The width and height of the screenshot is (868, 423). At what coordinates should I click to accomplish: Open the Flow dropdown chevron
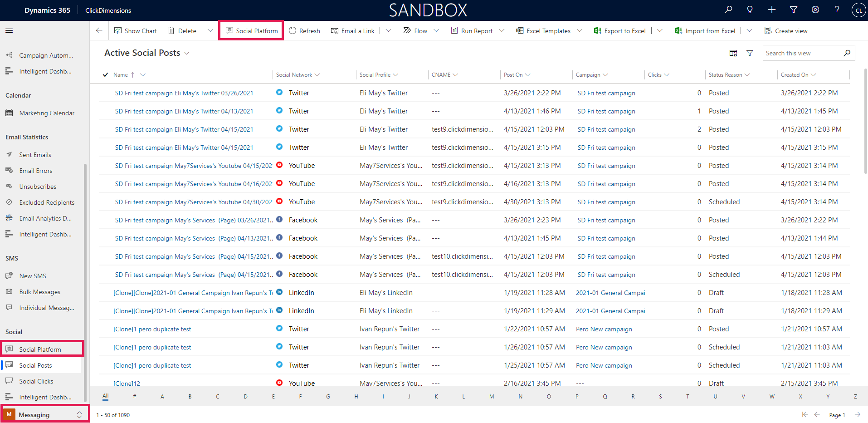(x=436, y=30)
